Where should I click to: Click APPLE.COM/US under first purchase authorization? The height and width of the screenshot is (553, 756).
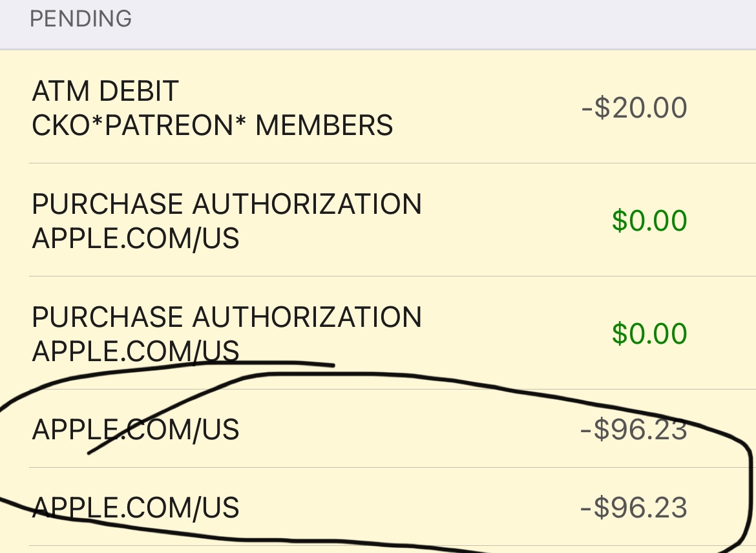click(136, 238)
